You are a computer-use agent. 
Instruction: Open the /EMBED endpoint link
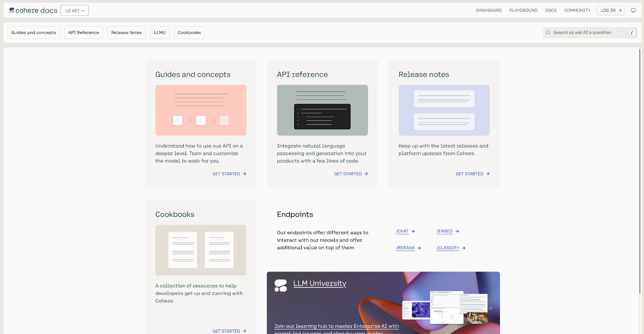[x=448, y=231]
